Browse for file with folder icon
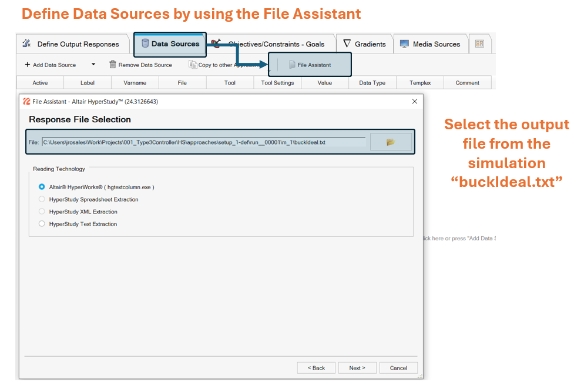Screen dimensions: 574x392 click(x=391, y=142)
